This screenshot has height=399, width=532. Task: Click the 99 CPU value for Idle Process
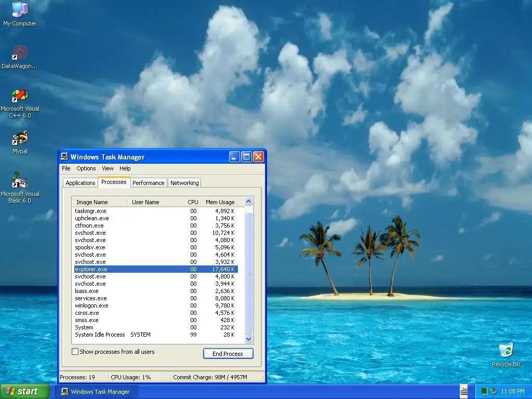pos(193,335)
